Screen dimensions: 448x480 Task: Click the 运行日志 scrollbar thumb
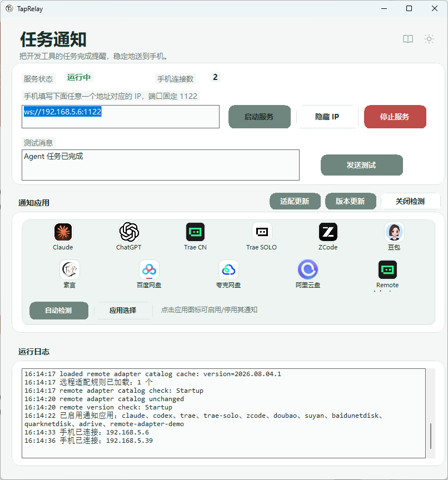431,436
